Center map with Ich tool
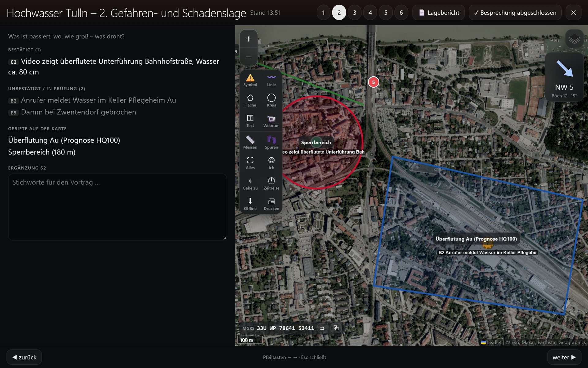The width and height of the screenshot is (588, 368). (x=271, y=163)
